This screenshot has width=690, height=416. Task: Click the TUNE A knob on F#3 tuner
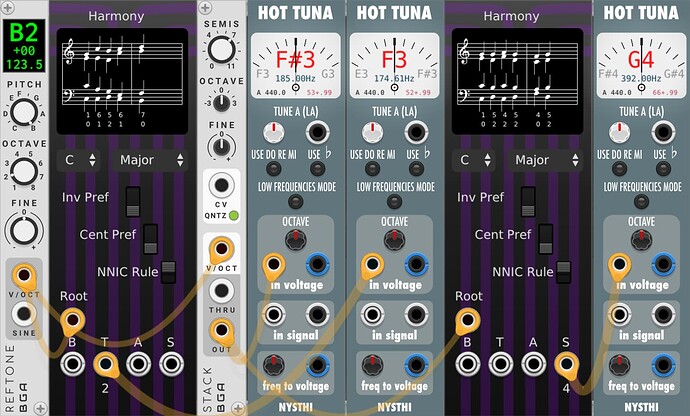274,132
